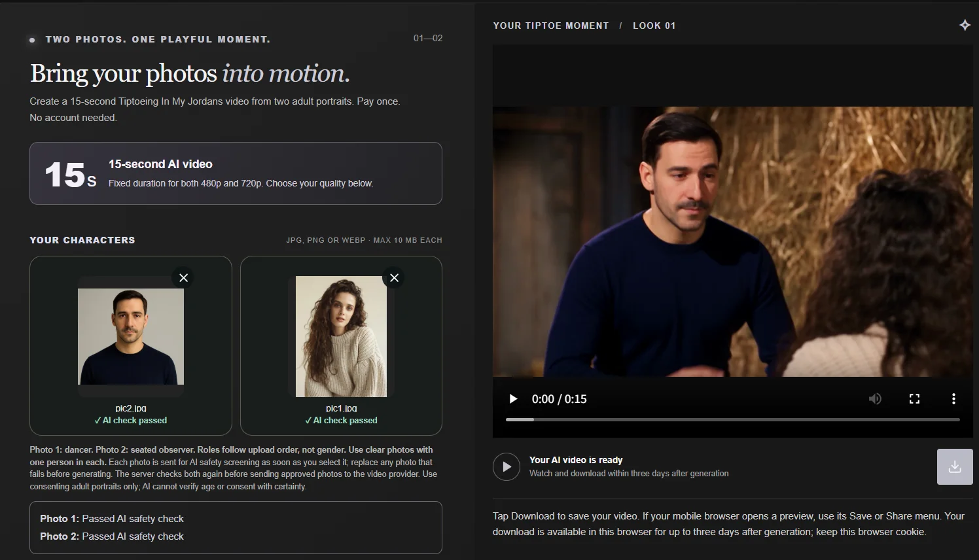Click the 'YOUR CHARACTERS' section label

[82, 240]
